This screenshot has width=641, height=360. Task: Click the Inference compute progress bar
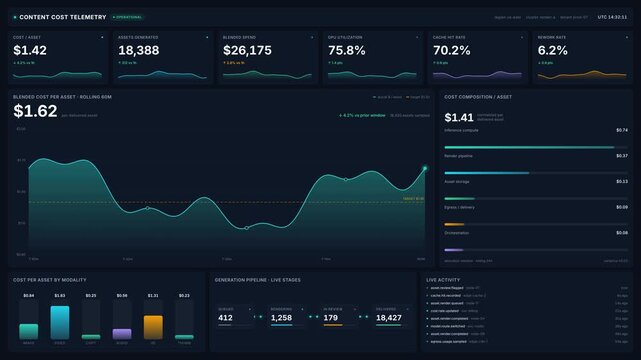pyautogui.click(x=536, y=147)
